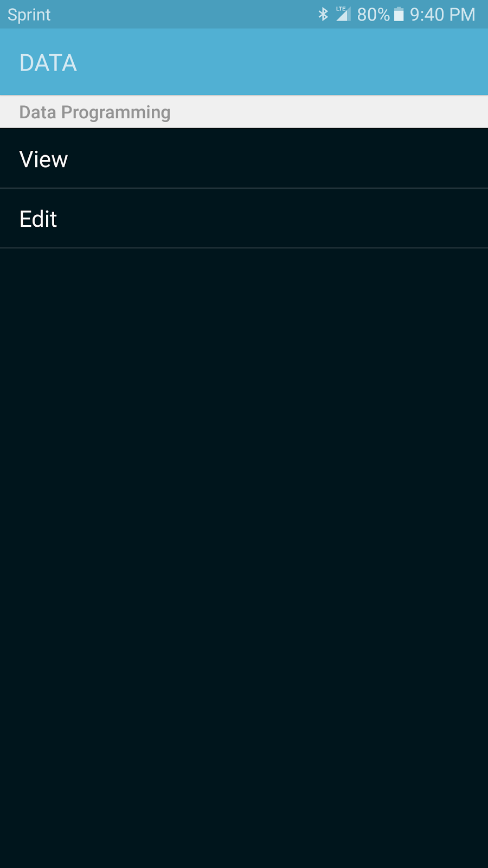Image resolution: width=488 pixels, height=868 pixels.
Task: Tap the battery icon in status bar
Action: [x=399, y=14]
